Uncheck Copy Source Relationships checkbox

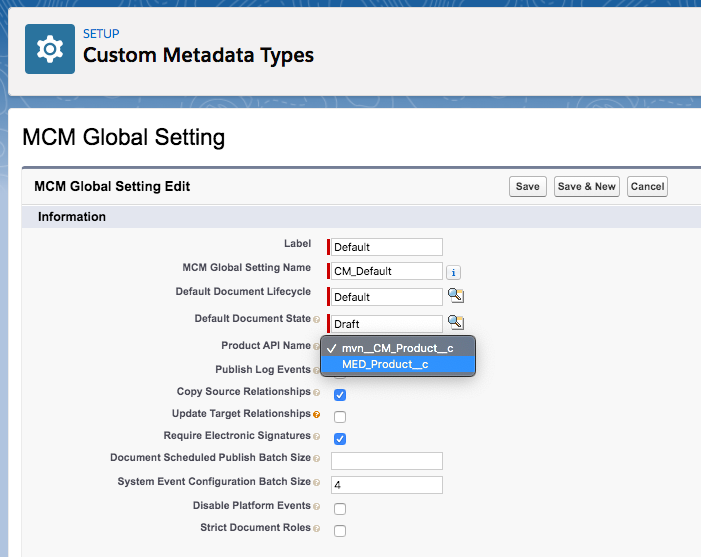(340, 394)
